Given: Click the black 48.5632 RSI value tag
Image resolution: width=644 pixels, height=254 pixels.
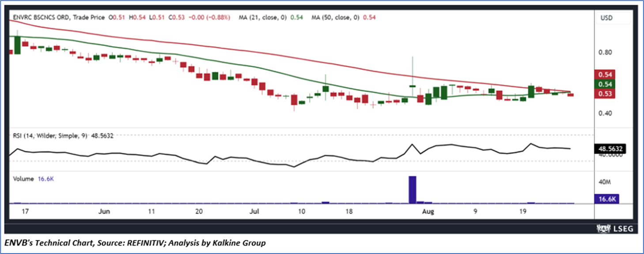Looking at the screenshot, I should tap(611, 149).
